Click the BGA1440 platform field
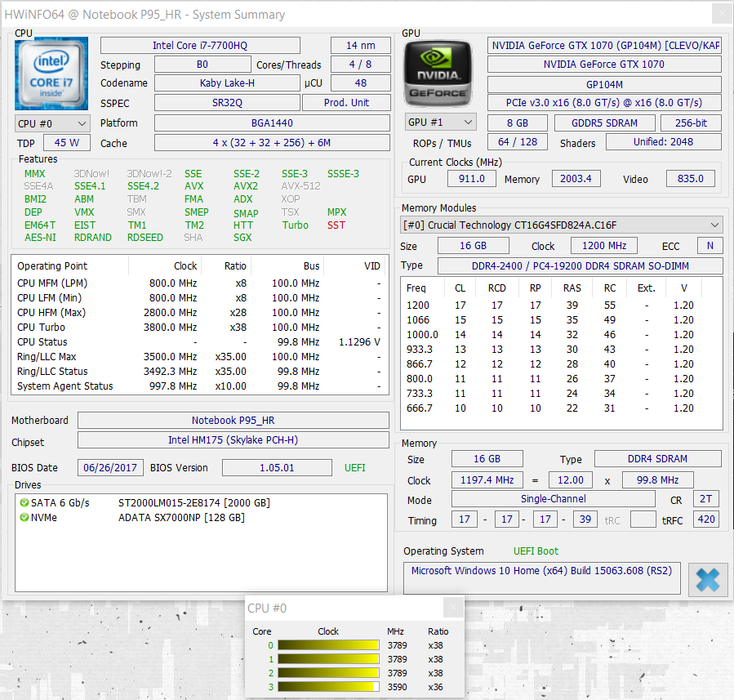This screenshot has height=700, width=734. [x=272, y=123]
